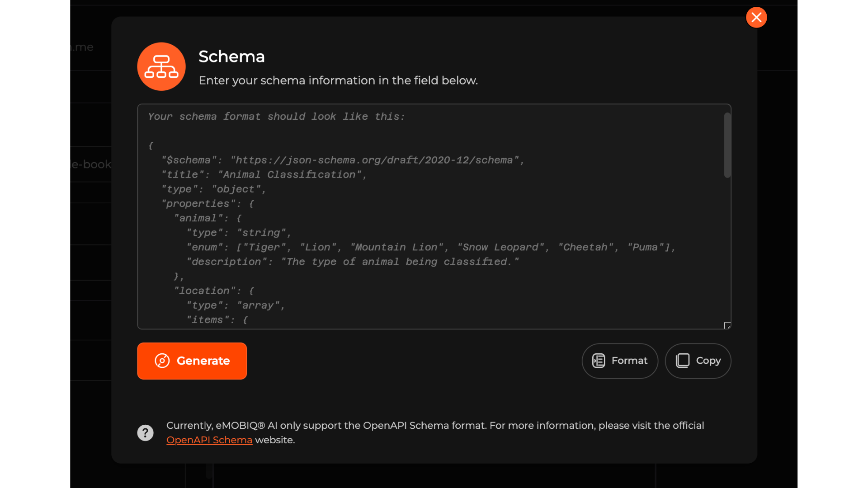Viewport: 868px width, 488px height.
Task: Format the schema using the Format button
Action: [x=620, y=361]
